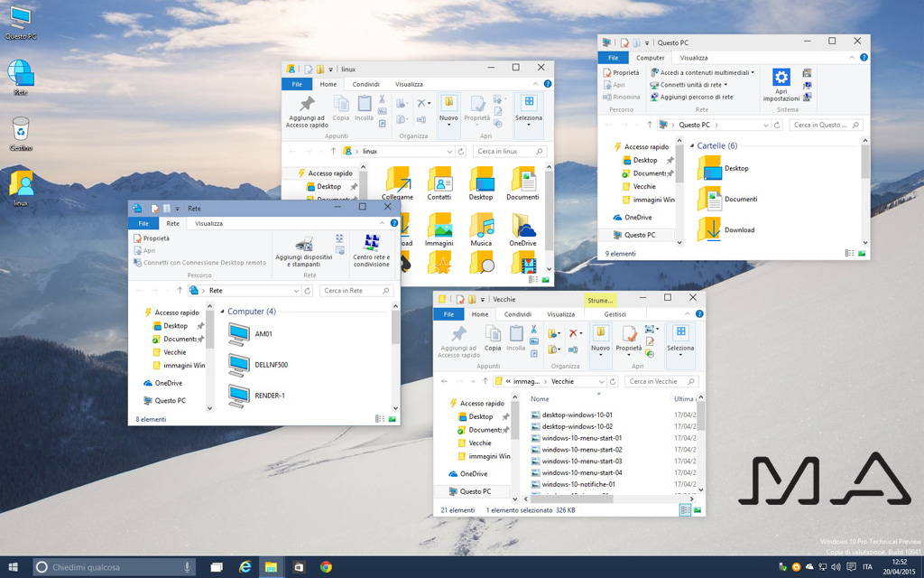Screen dimensions: 924x578
Task: Toggle details view button in Vecchie window
Action: [685, 510]
